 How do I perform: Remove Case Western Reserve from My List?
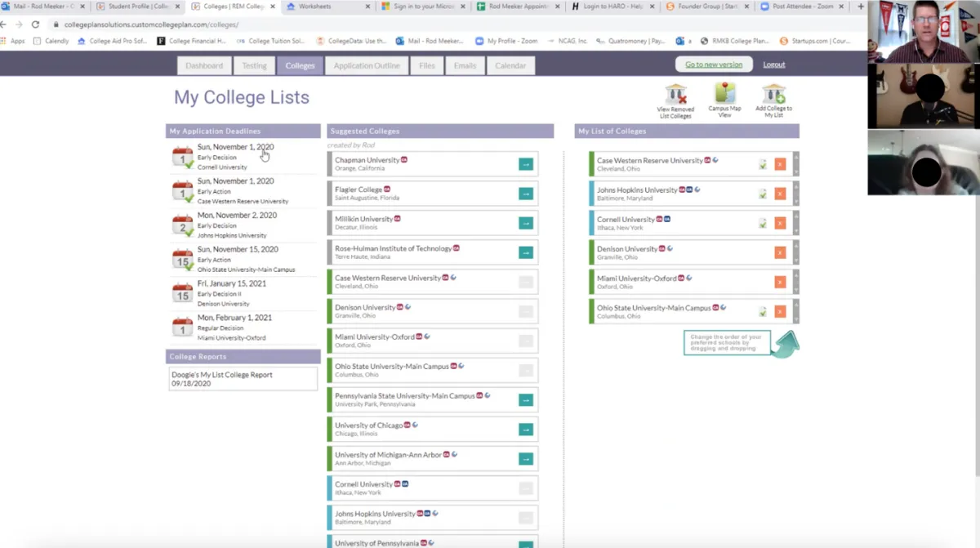780,164
